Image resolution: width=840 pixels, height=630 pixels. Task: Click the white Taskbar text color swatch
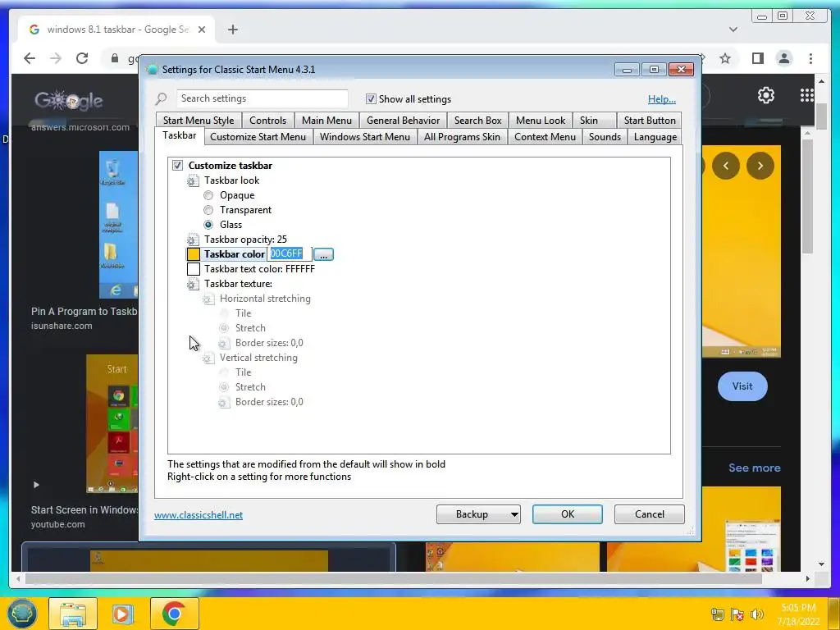pos(194,269)
